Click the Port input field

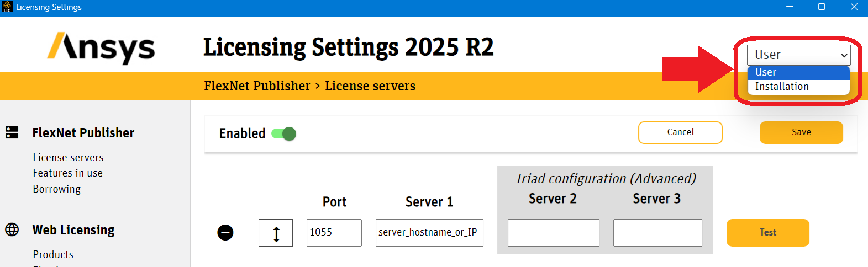334,233
